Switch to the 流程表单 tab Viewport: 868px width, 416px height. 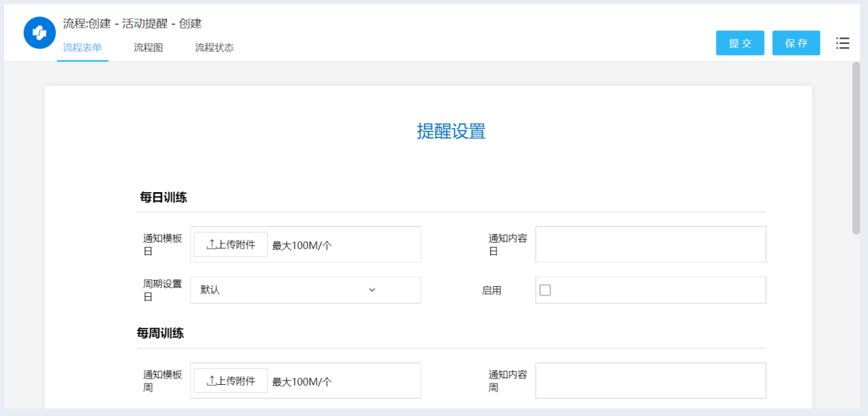click(x=82, y=48)
